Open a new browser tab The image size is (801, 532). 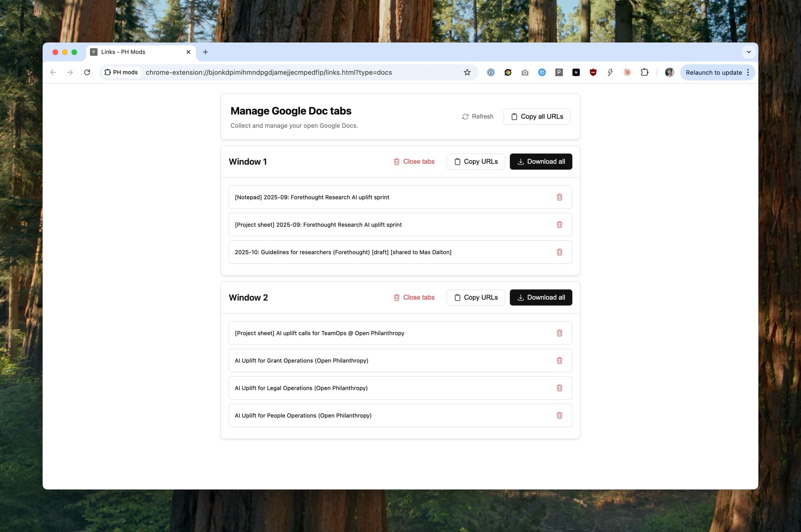(x=205, y=52)
